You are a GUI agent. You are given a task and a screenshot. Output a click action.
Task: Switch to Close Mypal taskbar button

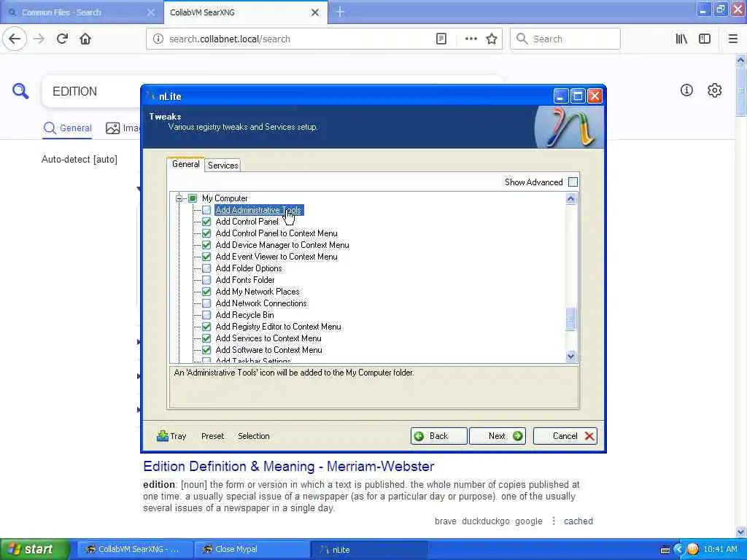click(x=252, y=549)
